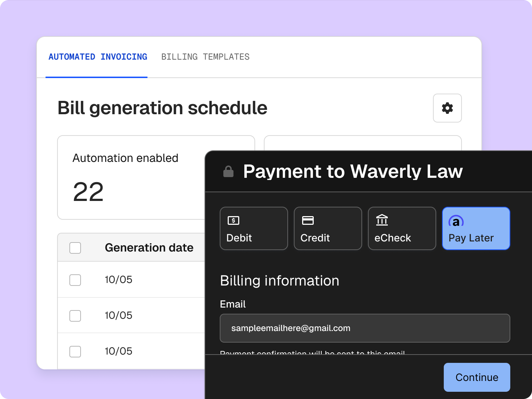Click the Bill generation schedule heading

pos(163,108)
